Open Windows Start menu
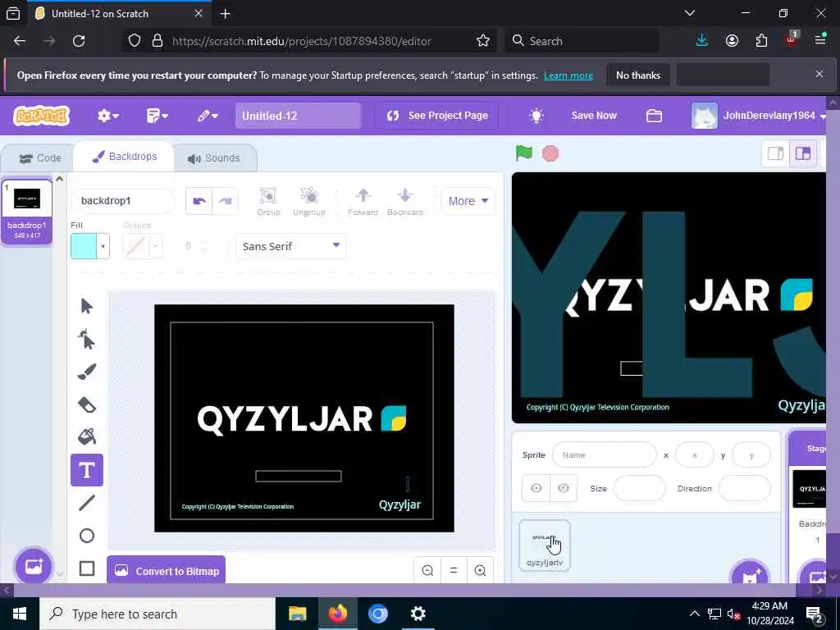This screenshot has height=630, width=840. click(20, 614)
